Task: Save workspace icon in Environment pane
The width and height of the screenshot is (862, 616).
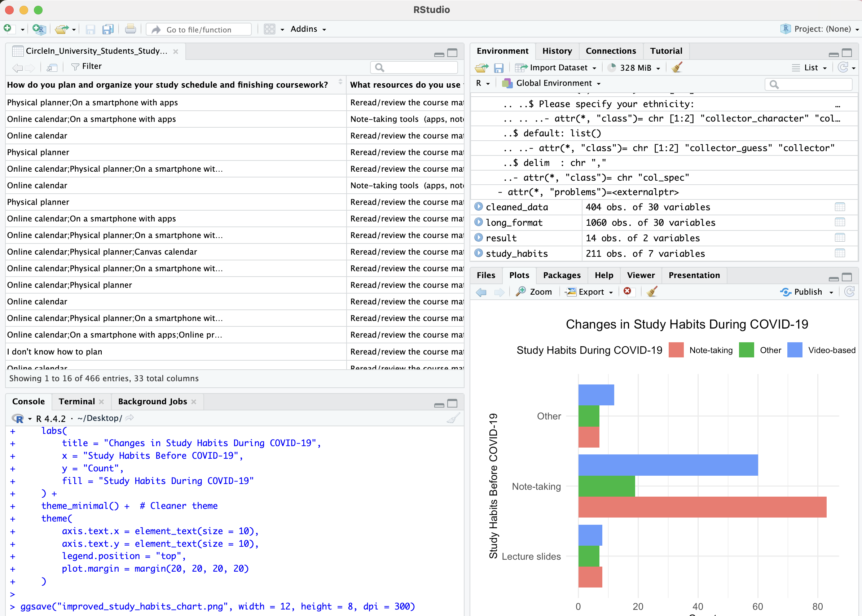Action: [499, 68]
